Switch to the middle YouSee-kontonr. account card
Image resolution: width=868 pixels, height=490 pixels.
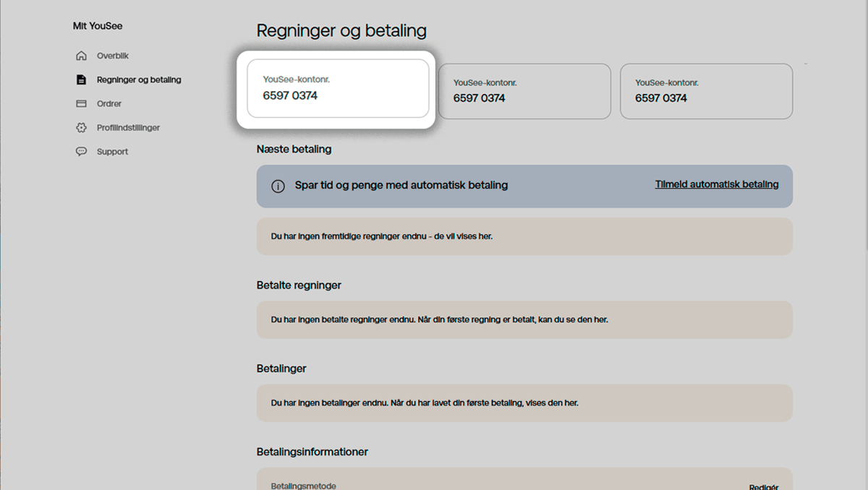(x=524, y=91)
